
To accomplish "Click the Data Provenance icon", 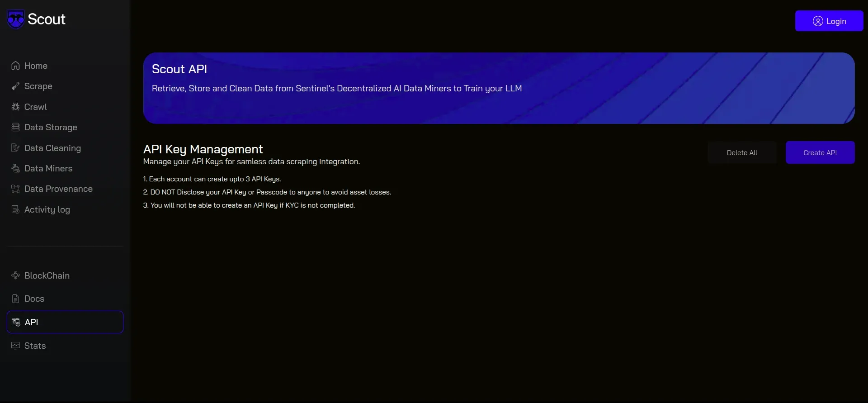I will 15,189.
